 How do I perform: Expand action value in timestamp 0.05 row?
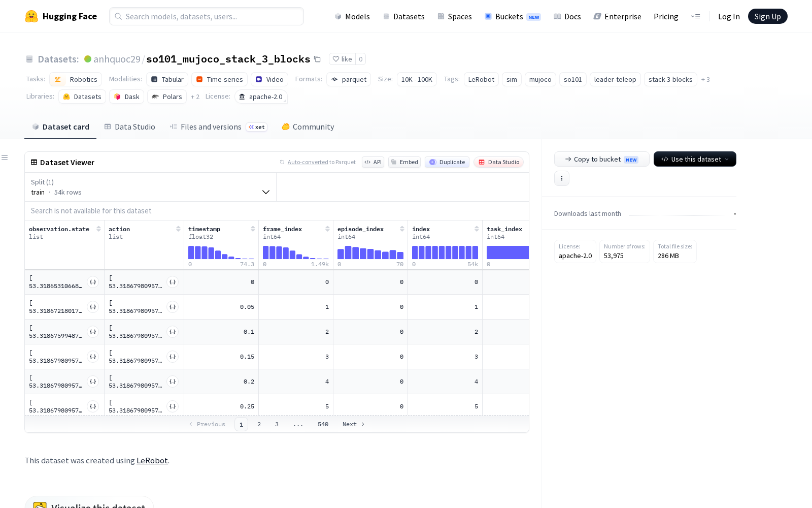tap(173, 307)
